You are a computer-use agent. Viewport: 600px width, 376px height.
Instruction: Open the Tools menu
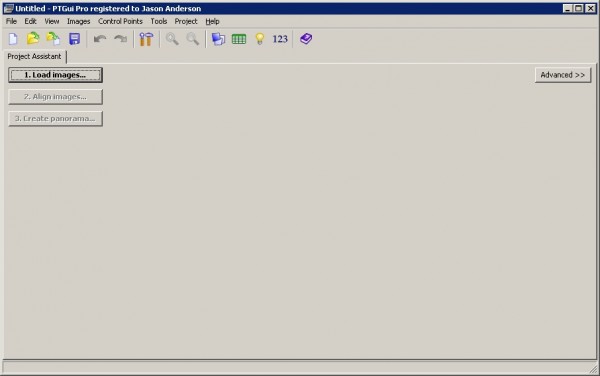pyautogui.click(x=158, y=21)
